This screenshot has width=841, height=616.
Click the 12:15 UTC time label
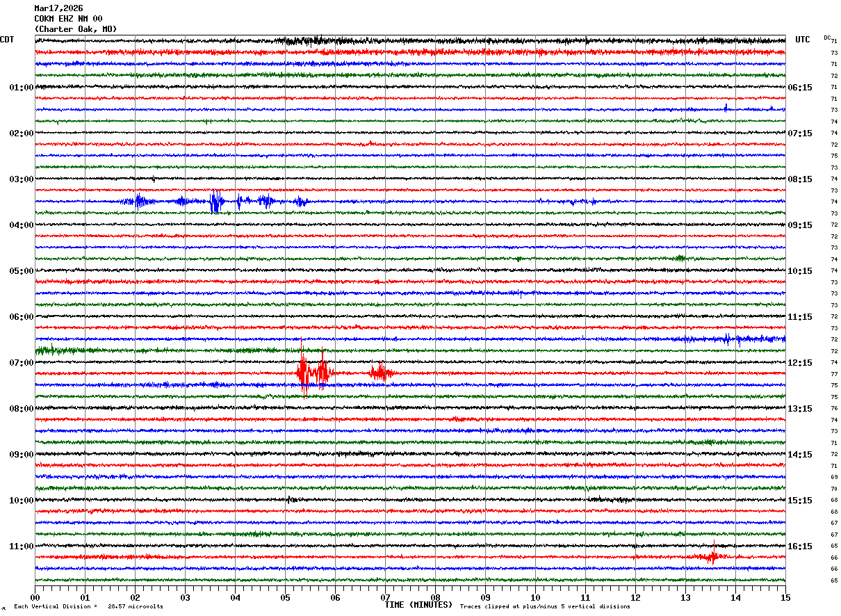(801, 363)
